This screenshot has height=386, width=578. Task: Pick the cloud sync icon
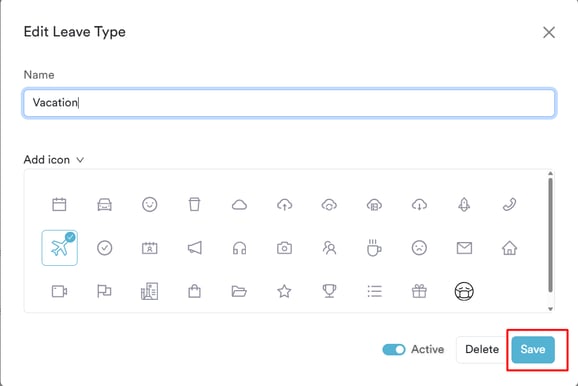[330, 204]
